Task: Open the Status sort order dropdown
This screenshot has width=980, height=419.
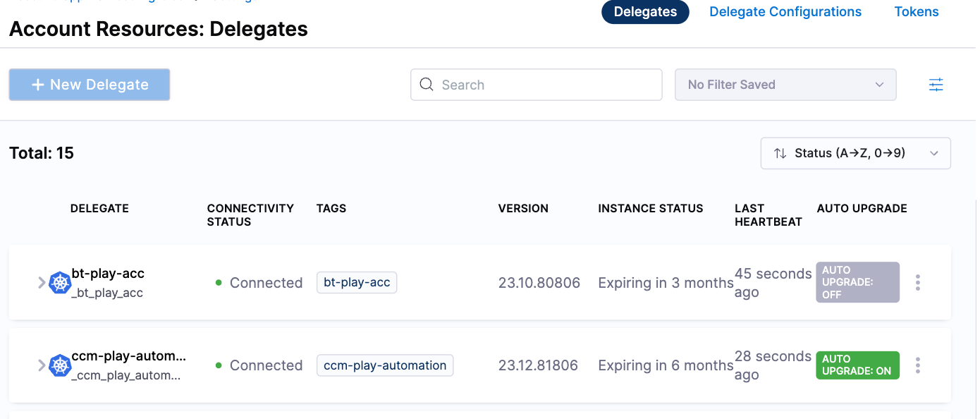Action: coord(855,153)
